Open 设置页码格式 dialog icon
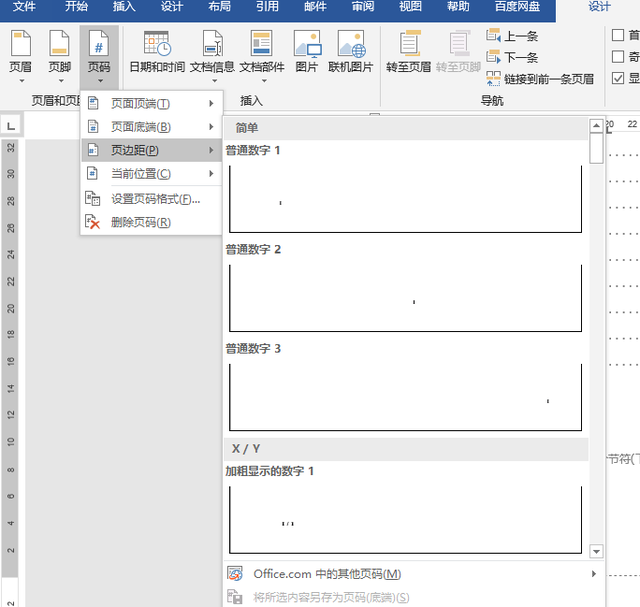This screenshot has height=607, width=640. click(x=93, y=198)
